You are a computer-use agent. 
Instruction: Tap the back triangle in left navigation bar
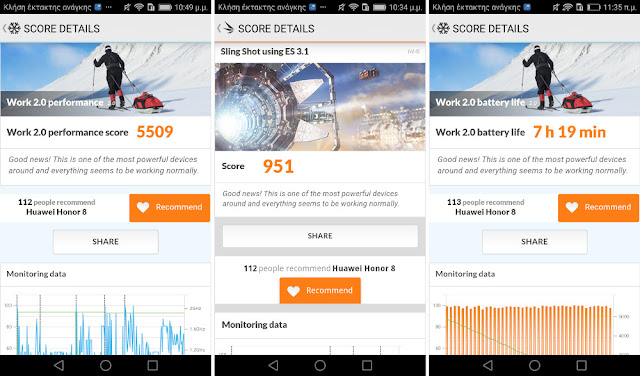[59, 365]
